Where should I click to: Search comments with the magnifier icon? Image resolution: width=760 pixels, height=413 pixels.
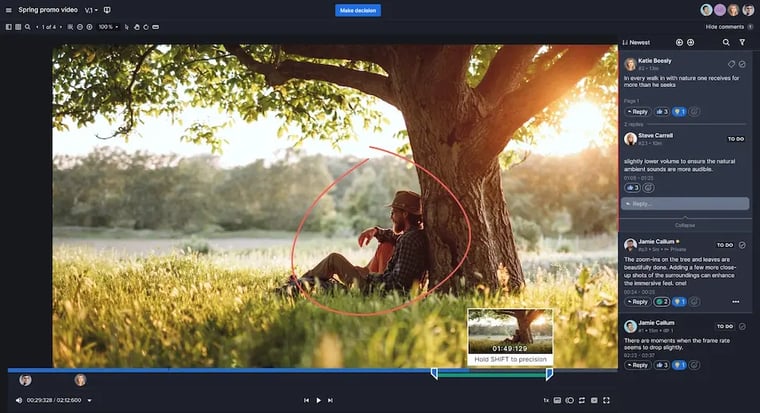point(726,42)
